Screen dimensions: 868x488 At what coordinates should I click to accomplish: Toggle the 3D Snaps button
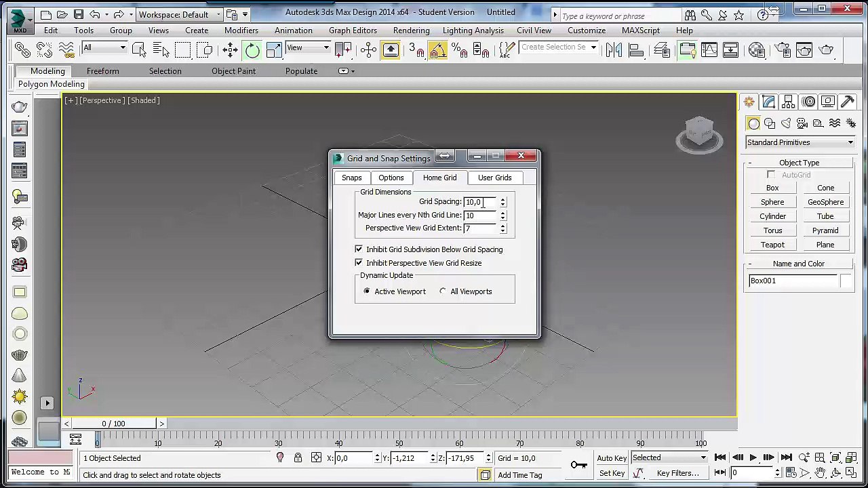point(416,49)
